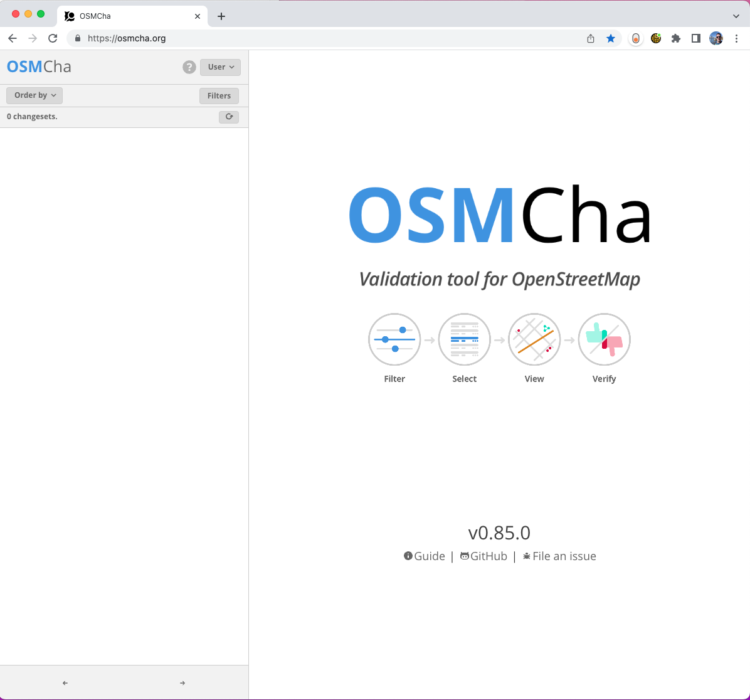Screen dimensions: 750x700
Task: Open the User dropdown menu
Action: (221, 67)
